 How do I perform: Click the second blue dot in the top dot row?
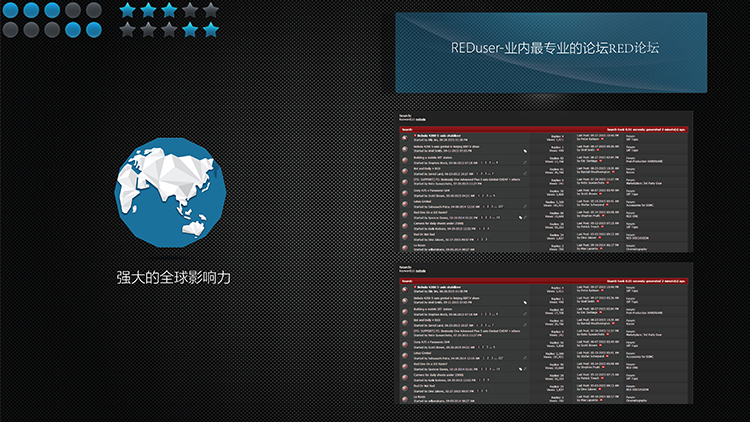point(32,10)
